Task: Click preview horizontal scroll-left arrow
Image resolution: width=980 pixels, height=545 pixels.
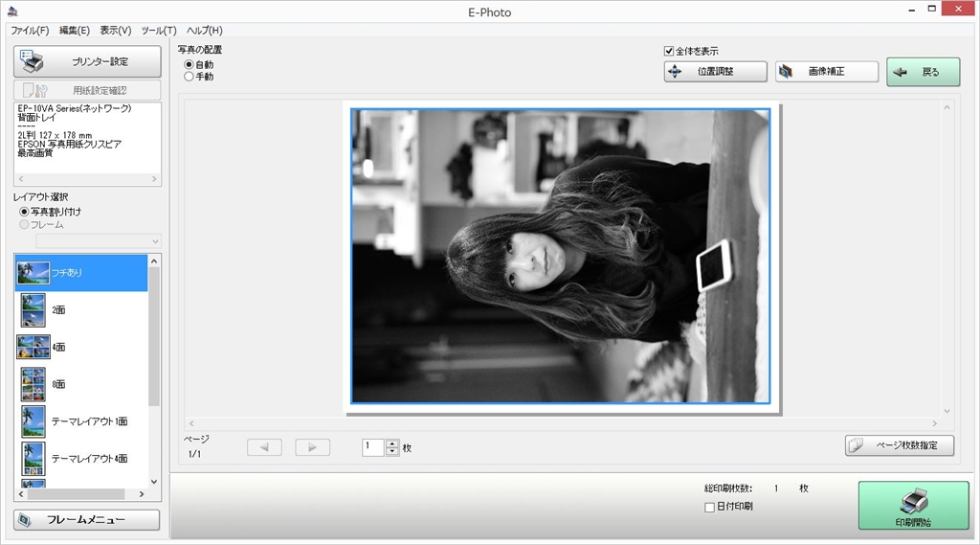Action: [191, 423]
